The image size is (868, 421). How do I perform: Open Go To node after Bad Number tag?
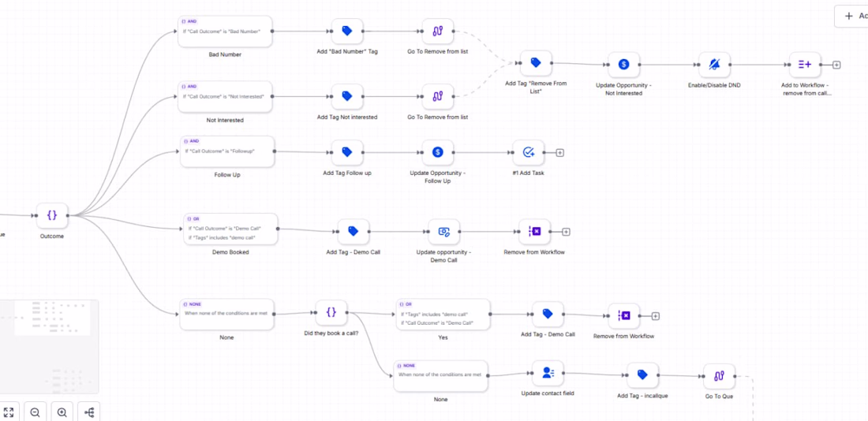[x=438, y=32]
